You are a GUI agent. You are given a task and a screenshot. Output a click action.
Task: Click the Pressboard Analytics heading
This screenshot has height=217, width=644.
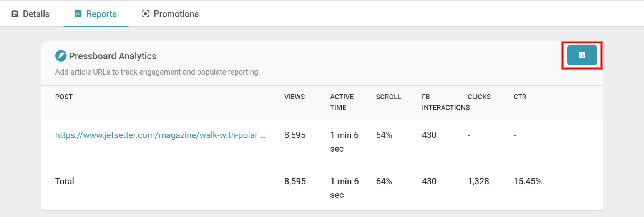[x=113, y=56]
